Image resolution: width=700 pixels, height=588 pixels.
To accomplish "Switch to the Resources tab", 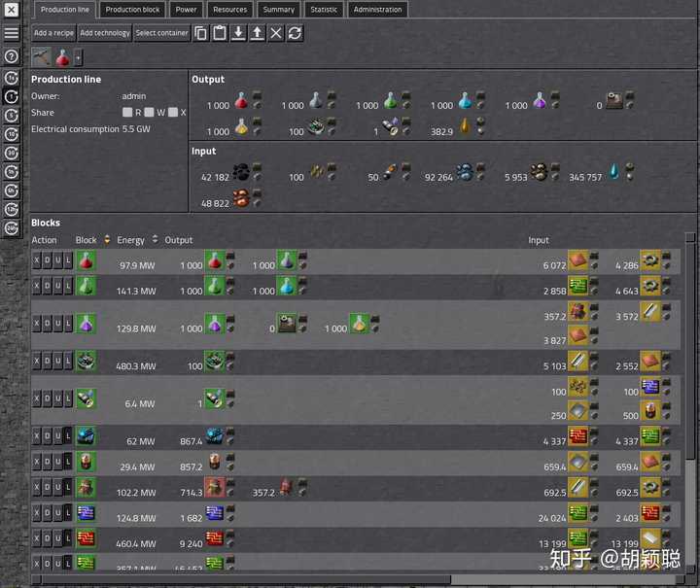I will coord(229,10).
